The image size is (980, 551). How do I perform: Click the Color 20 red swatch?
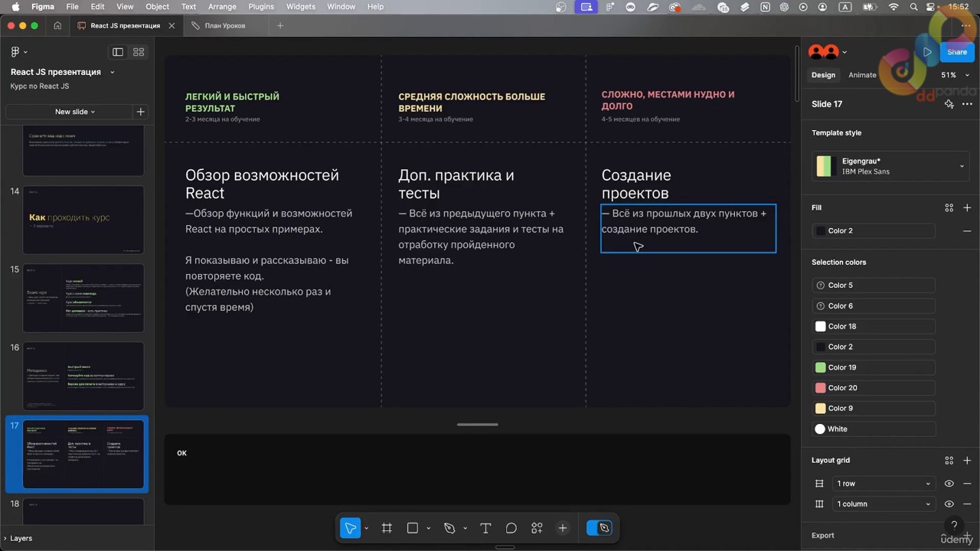click(x=821, y=388)
